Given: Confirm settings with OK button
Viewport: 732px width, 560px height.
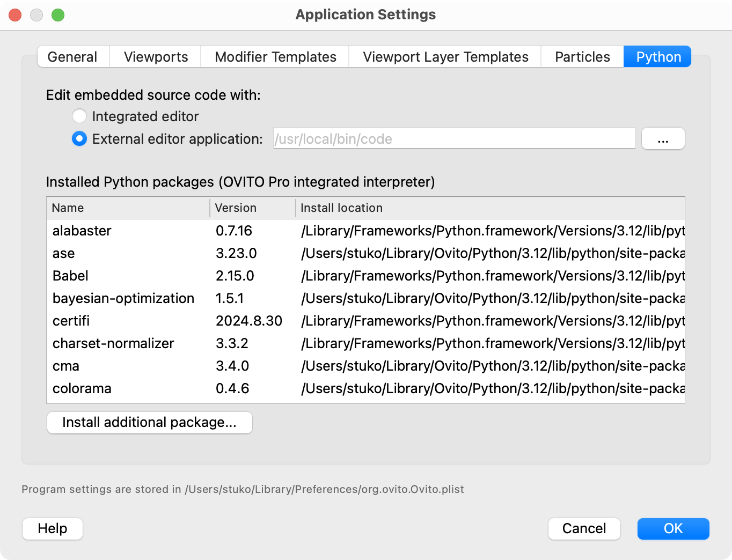Looking at the screenshot, I should coord(673,529).
